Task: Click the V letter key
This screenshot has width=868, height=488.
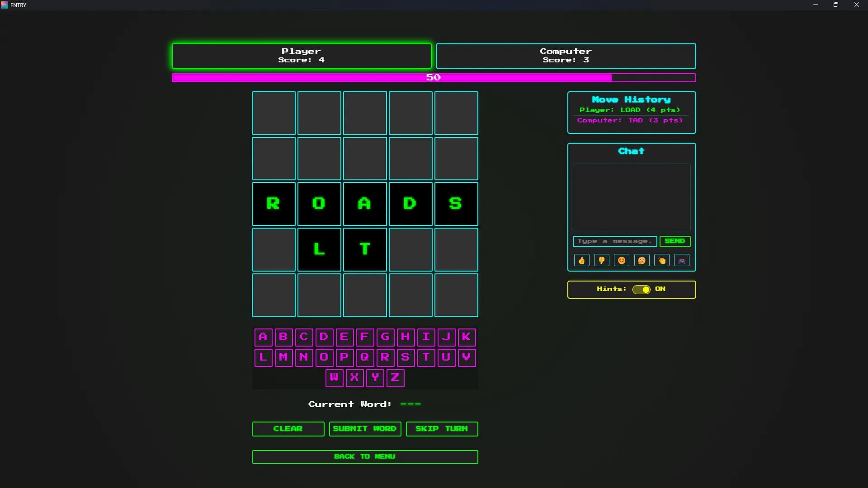Action: click(467, 357)
